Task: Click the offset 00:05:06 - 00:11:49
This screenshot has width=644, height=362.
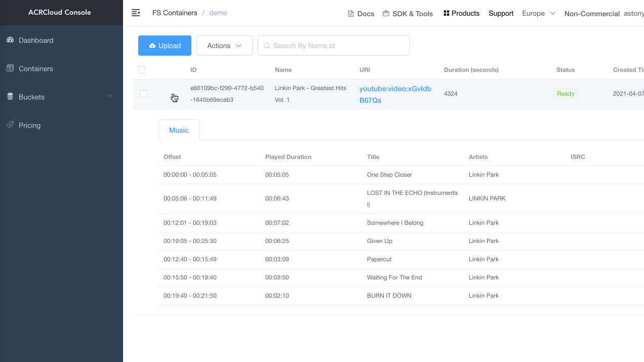Action: tap(190, 198)
